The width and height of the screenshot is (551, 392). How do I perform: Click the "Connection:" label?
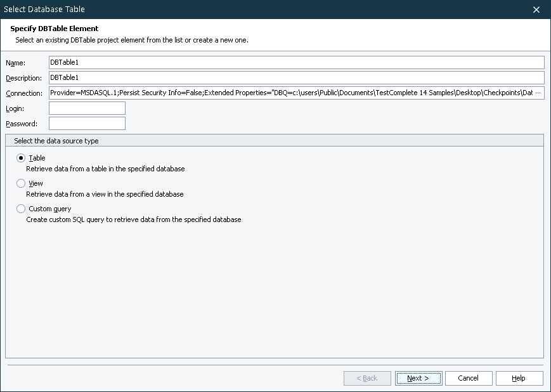click(x=23, y=93)
